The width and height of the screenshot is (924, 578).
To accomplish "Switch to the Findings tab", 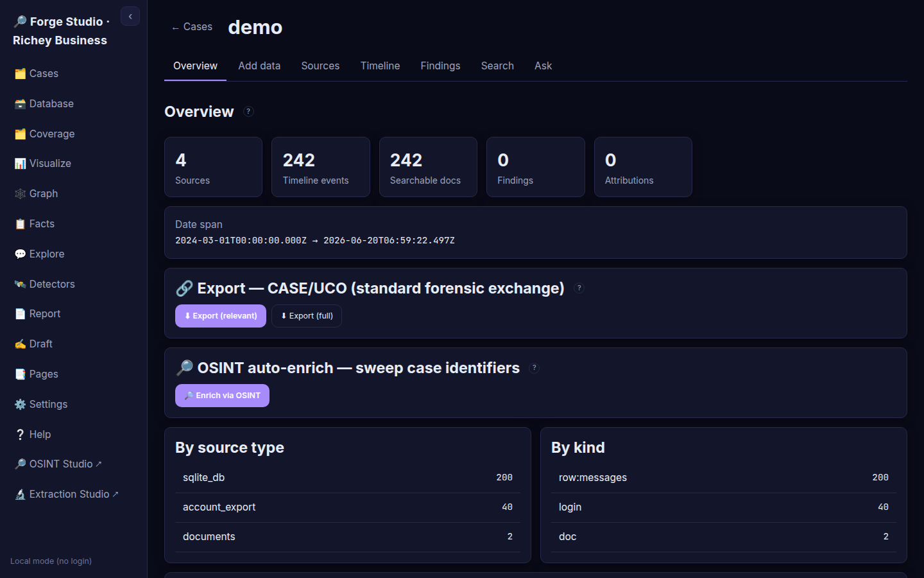I will pos(440,66).
